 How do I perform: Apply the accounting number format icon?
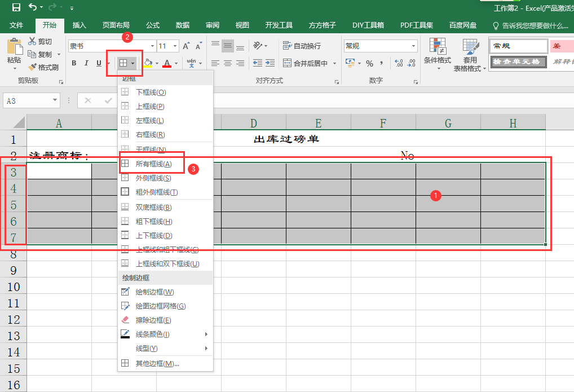click(x=350, y=63)
